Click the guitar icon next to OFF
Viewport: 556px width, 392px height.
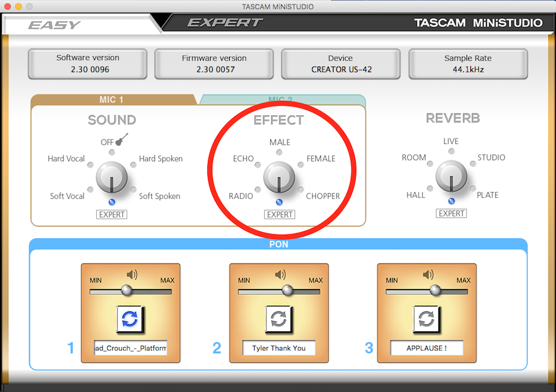(x=122, y=140)
